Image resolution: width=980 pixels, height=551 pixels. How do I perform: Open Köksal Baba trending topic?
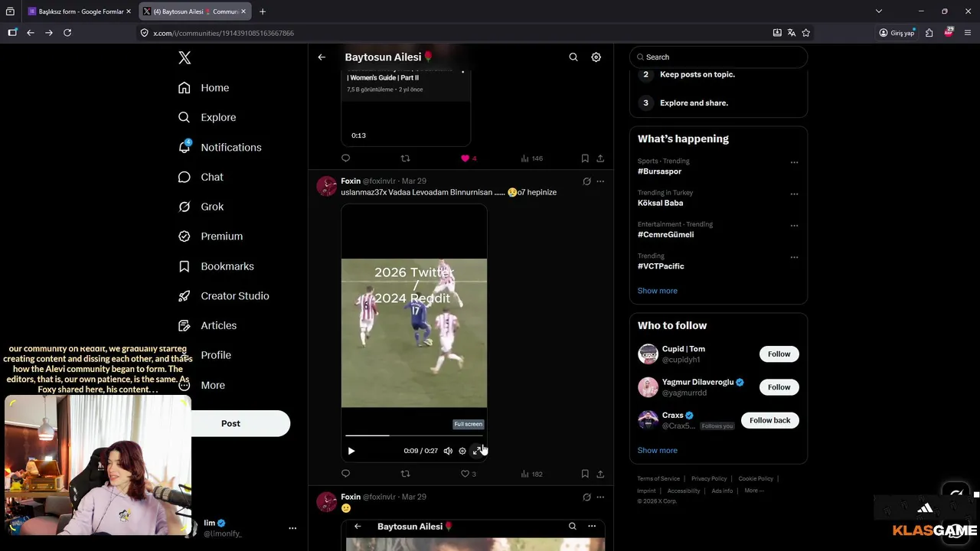tap(660, 203)
